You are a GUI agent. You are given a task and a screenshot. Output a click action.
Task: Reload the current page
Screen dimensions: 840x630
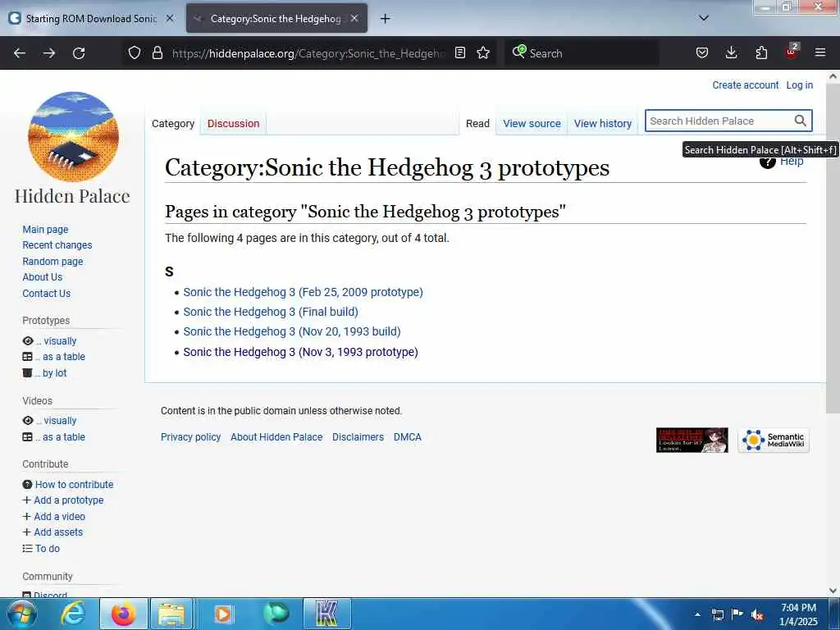click(79, 53)
